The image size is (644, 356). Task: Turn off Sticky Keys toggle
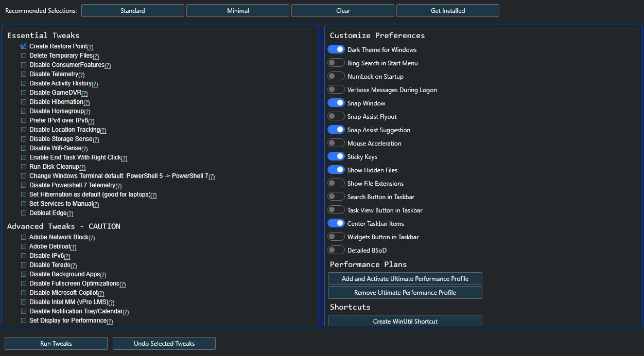[336, 156]
